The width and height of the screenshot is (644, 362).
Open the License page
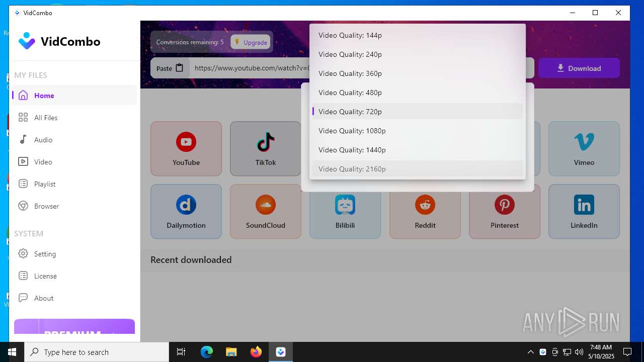[x=75, y=276]
